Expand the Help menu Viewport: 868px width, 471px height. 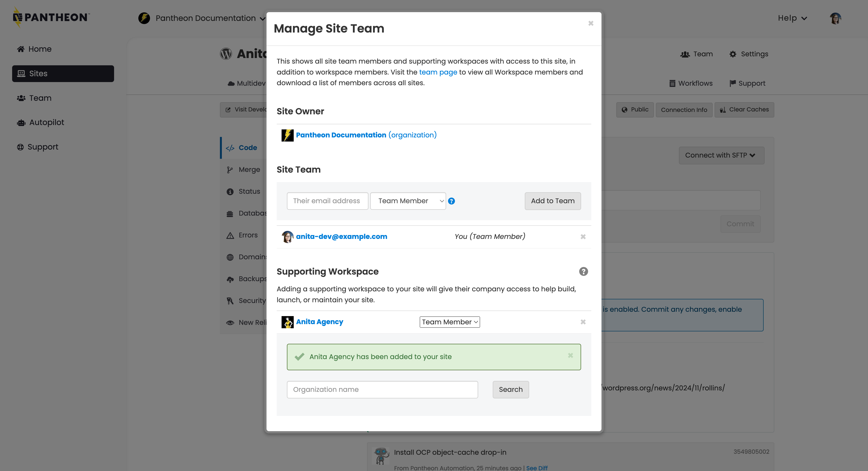click(x=792, y=18)
